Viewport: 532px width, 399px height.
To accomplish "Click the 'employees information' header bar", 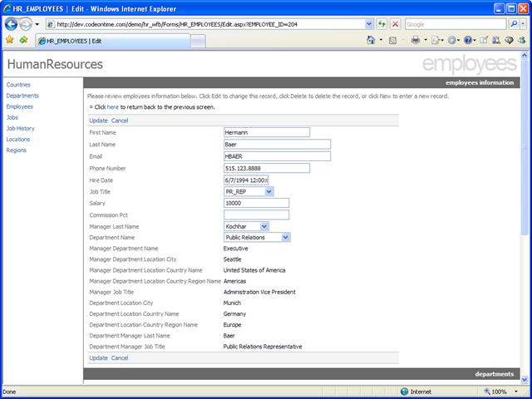I will point(302,82).
